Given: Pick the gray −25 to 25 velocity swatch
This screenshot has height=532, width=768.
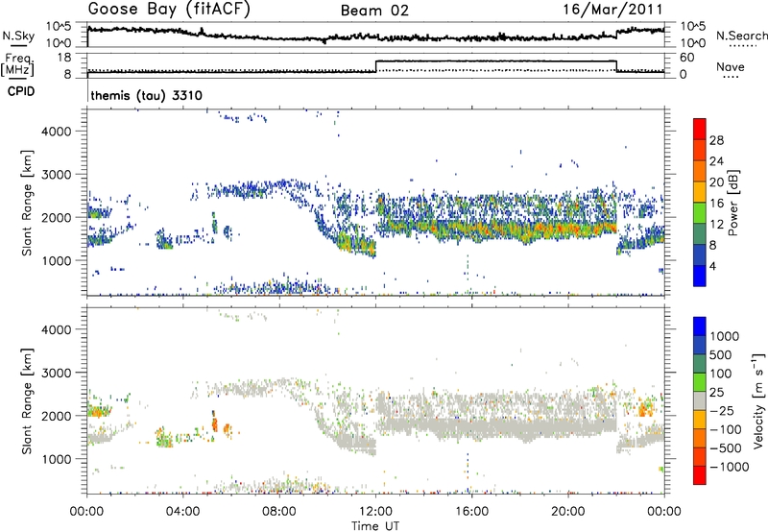Looking at the screenshot, I should click(x=700, y=401).
